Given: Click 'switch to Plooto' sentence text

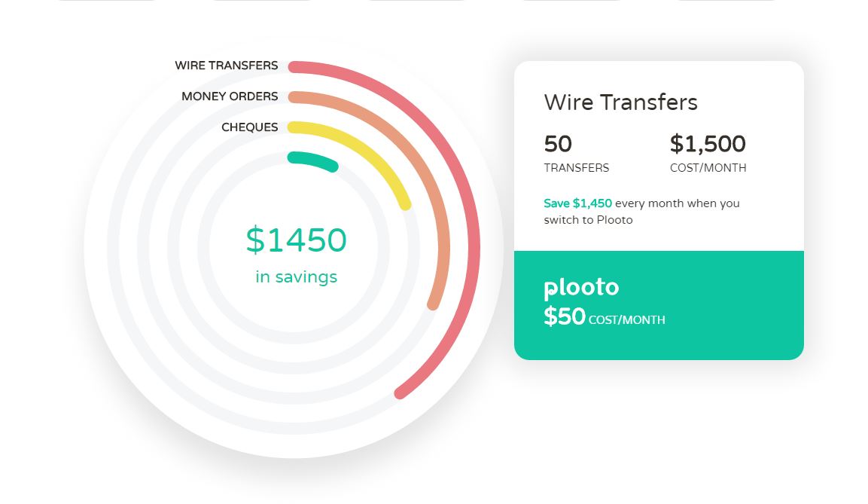Looking at the screenshot, I should tap(588, 220).
